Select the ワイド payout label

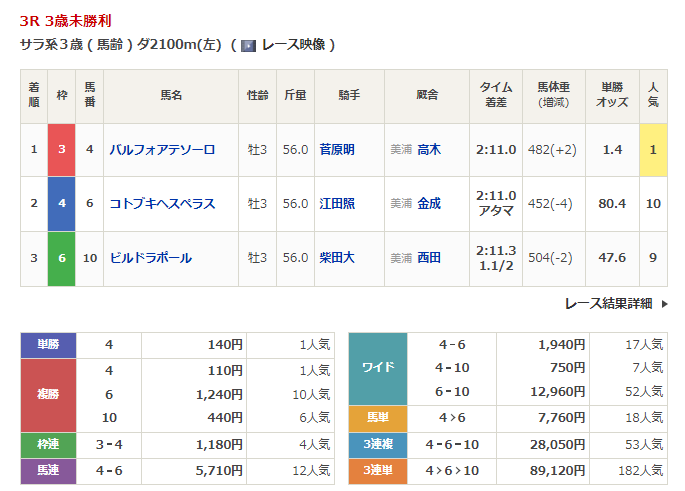pos(377,368)
